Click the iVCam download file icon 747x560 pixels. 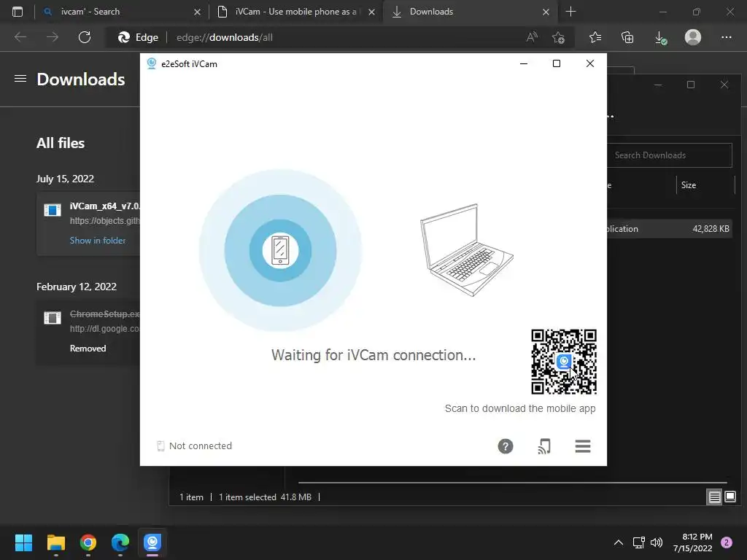[53, 210]
